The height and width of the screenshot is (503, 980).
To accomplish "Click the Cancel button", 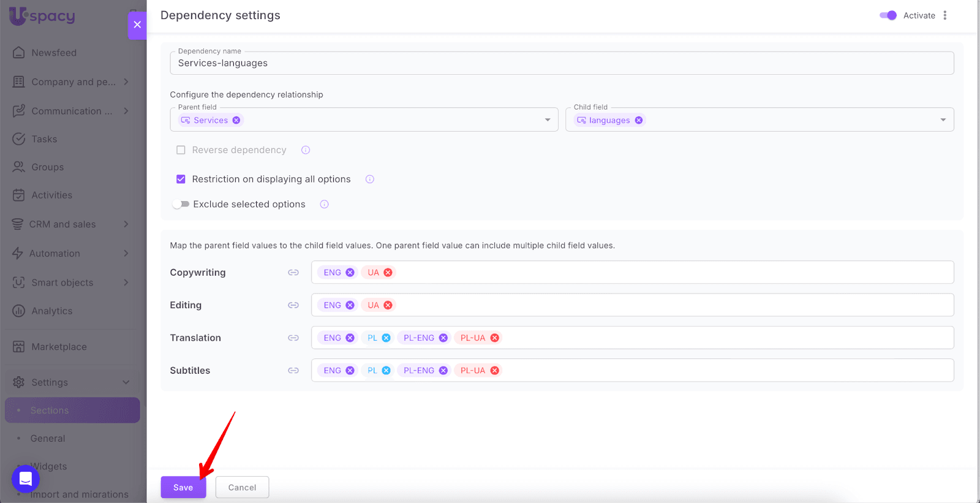I will (x=242, y=487).
